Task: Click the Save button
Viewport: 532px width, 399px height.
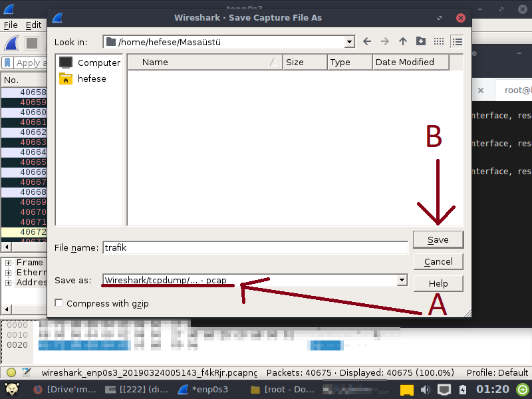Action: [x=438, y=240]
